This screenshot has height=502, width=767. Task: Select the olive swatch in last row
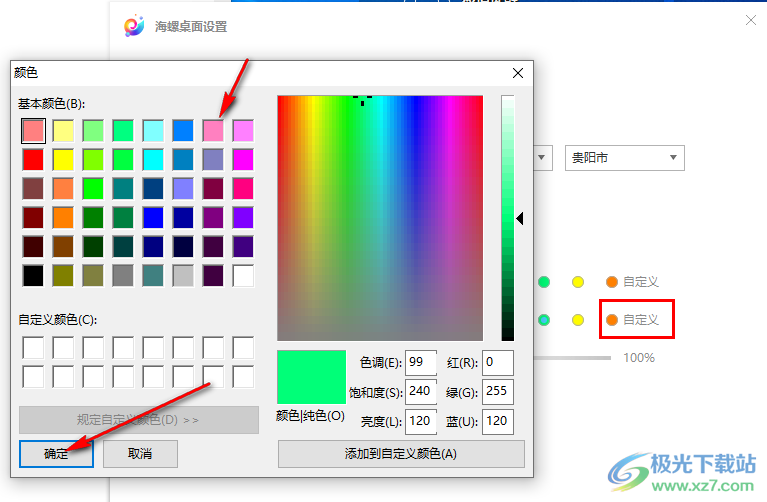(63, 275)
